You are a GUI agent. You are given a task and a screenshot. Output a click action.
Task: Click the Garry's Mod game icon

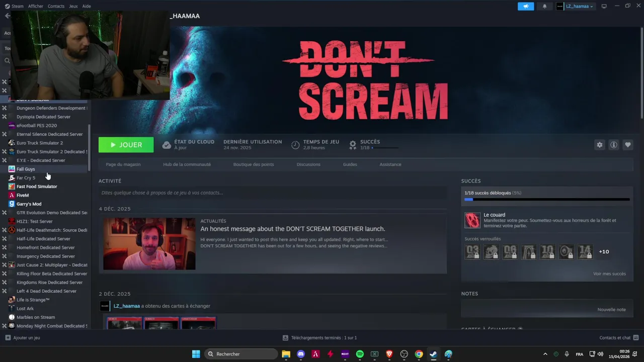click(x=12, y=204)
